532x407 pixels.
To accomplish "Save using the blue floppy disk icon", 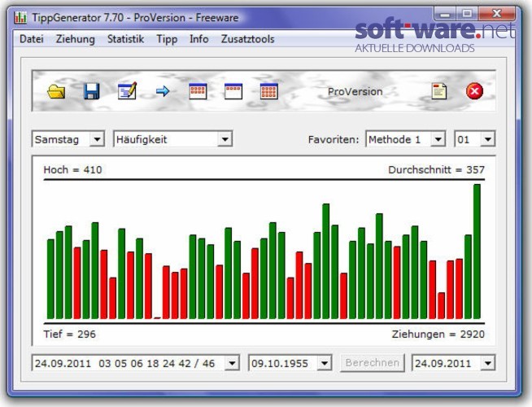I will 92,91.
